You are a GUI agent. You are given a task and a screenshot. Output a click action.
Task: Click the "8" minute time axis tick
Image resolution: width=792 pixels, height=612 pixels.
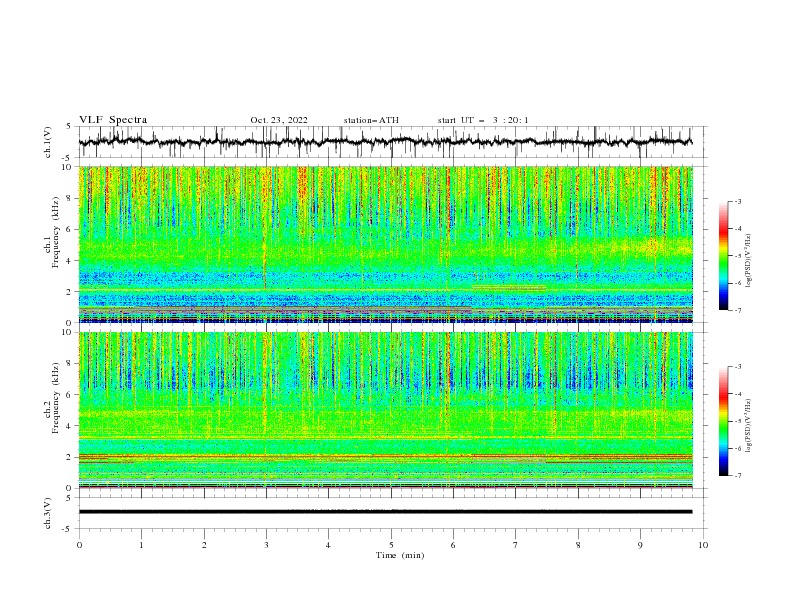(578, 545)
